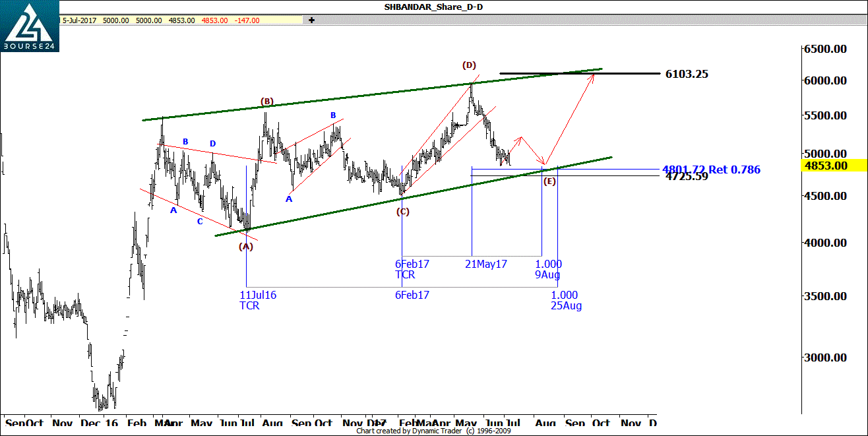Select the (E) wave label
The height and width of the screenshot is (436, 868).
[549, 181]
